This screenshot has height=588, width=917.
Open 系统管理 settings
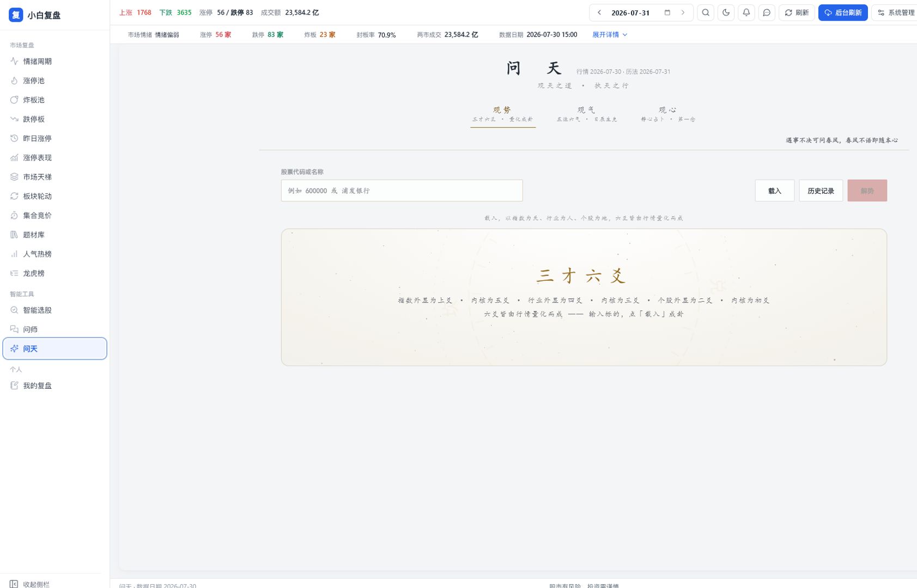[895, 13]
